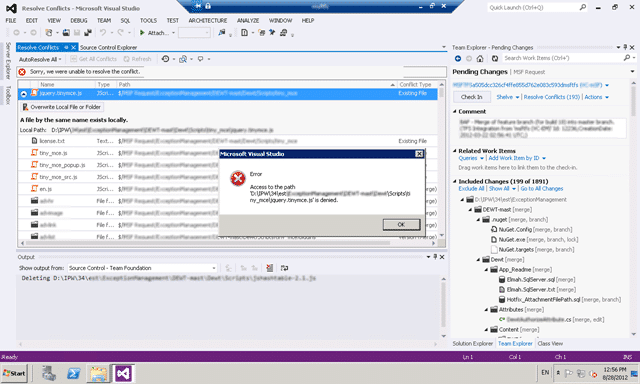
Task: Click Team Explorer Home icon
Action: click(x=480, y=58)
